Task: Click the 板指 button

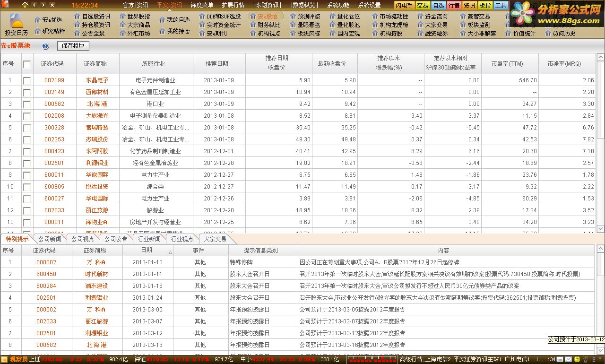Action: click(x=485, y=6)
